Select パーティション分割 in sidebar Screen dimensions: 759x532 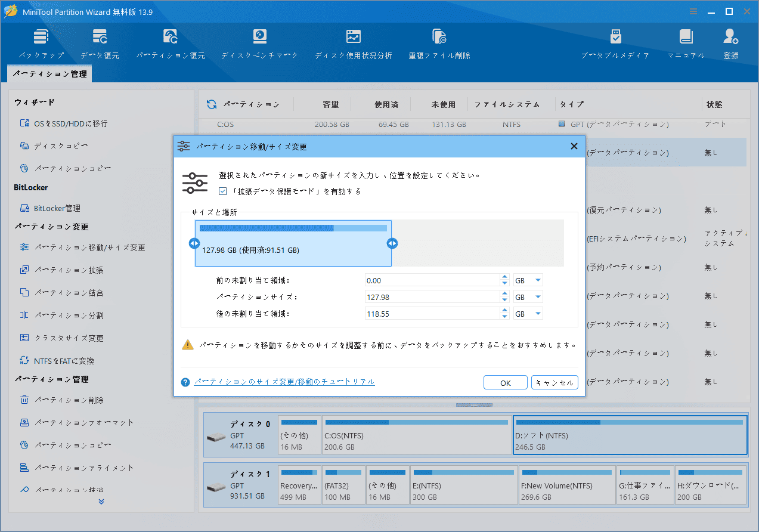coord(61,316)
